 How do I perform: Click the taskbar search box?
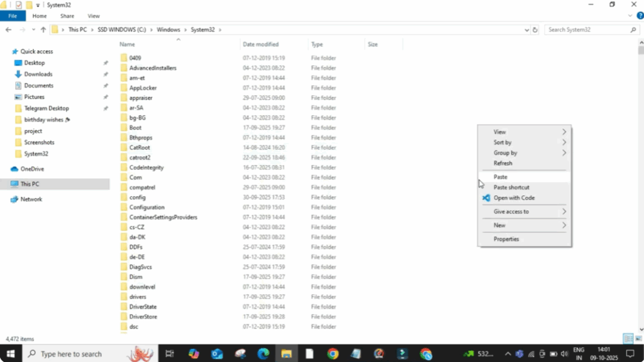[89, 354]
